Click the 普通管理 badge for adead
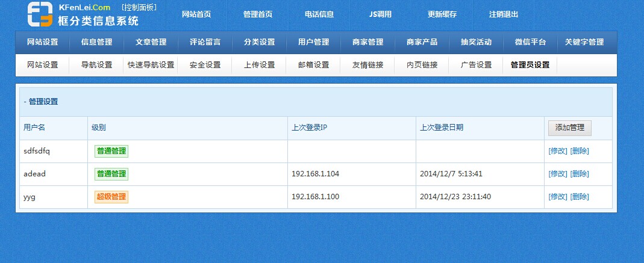This screenshot has height=263, width=644. pyautogui.click(x=111, y=174)
